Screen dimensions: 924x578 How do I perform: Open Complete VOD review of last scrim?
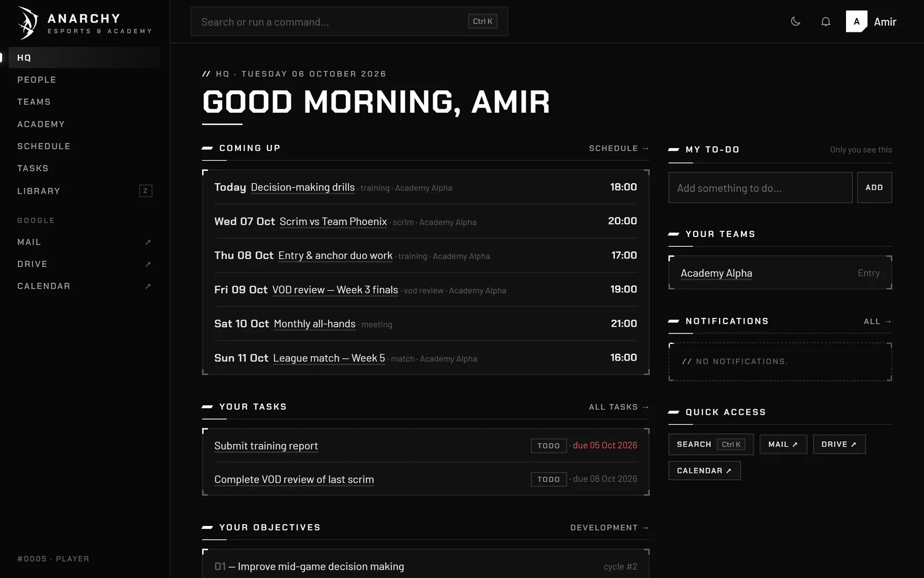click(294, 479)
